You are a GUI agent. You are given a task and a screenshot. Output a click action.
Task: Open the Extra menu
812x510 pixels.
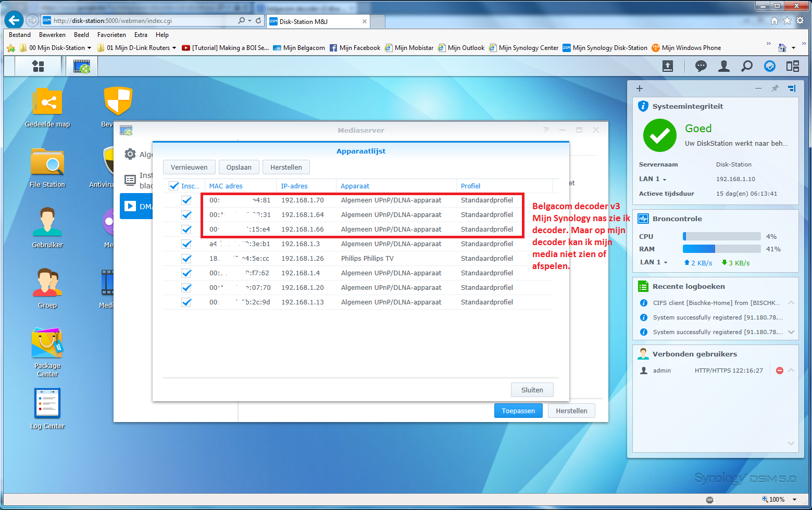click(x=141, y=35)
